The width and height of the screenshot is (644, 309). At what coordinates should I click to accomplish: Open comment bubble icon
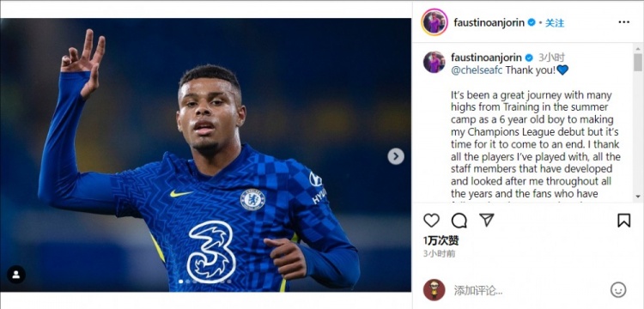459,221
